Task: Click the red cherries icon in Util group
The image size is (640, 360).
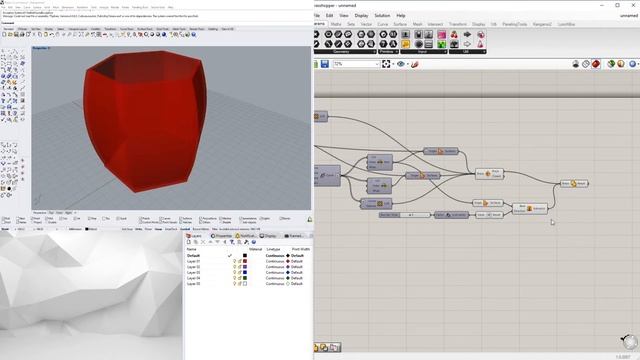Action: click(454, 35)
